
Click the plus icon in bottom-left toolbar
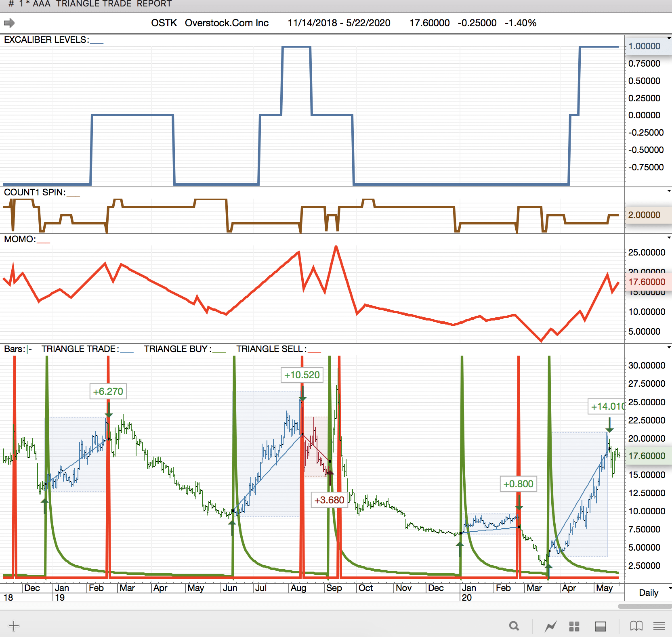click(x=13, y=626)
